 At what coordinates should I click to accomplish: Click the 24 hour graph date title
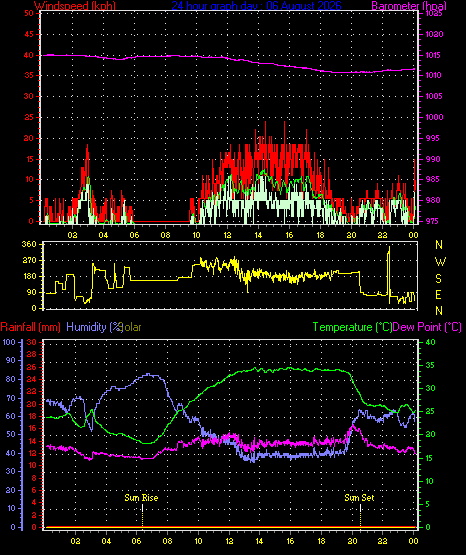click(257, 6)
